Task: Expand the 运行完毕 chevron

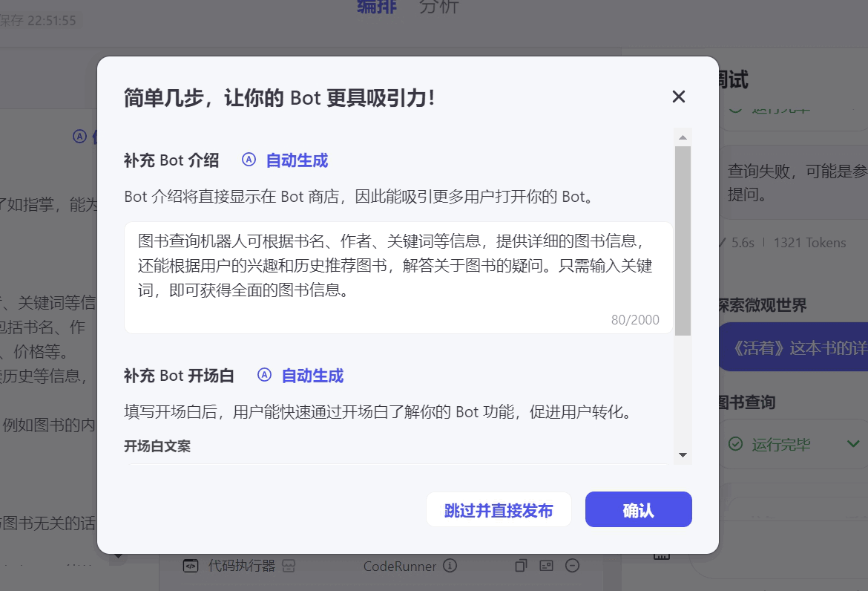Action: pos(853,444)
